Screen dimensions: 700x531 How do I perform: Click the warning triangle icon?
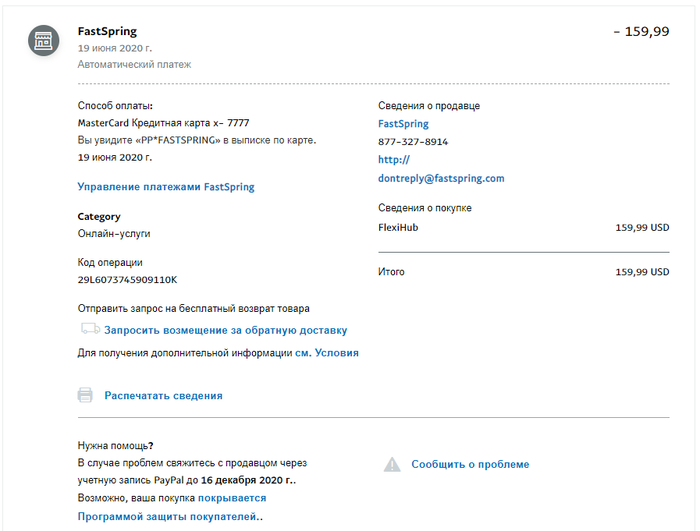[x=393, y=464]
